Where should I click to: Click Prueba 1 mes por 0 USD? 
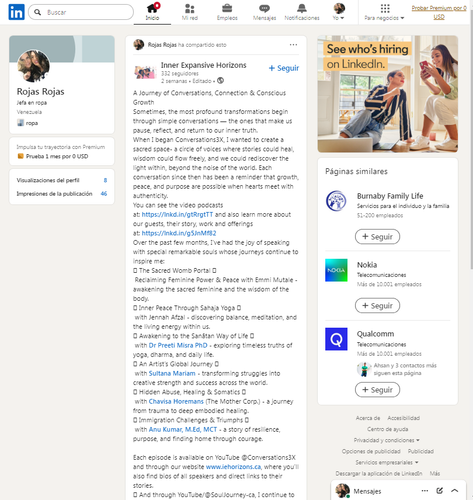tap(57, 156)
